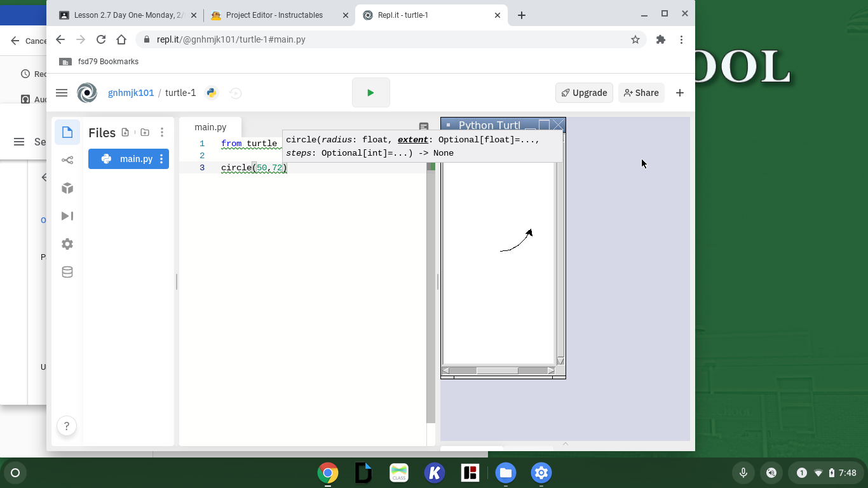This screenshot has height=488, width=868.
Task: Click the turtle window horizontal scrollbar
Action: point(499,370)
